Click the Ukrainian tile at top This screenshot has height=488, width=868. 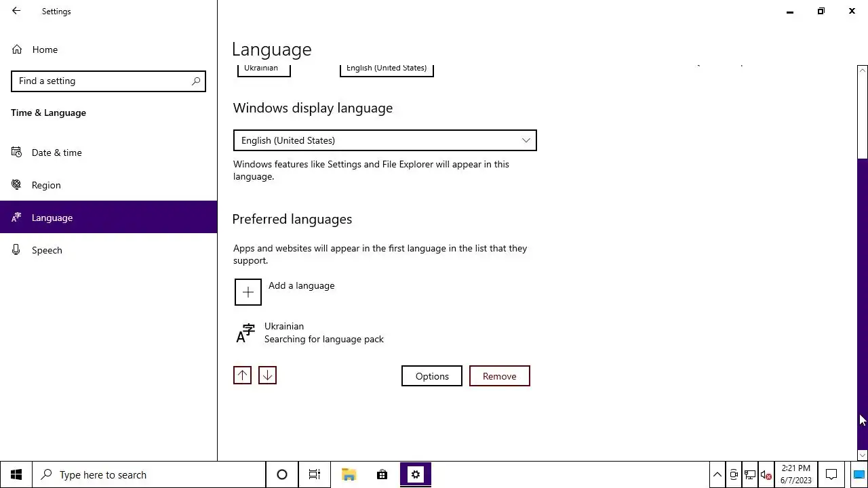tap(264, 69)
